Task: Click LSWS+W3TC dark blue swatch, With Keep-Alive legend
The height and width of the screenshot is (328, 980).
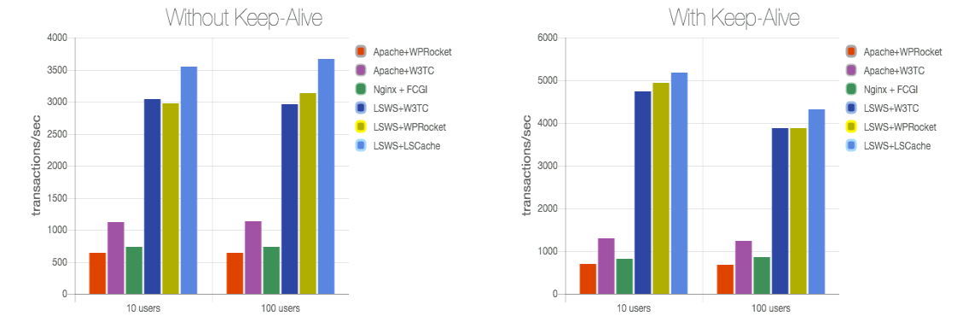Action: point(851,108)
